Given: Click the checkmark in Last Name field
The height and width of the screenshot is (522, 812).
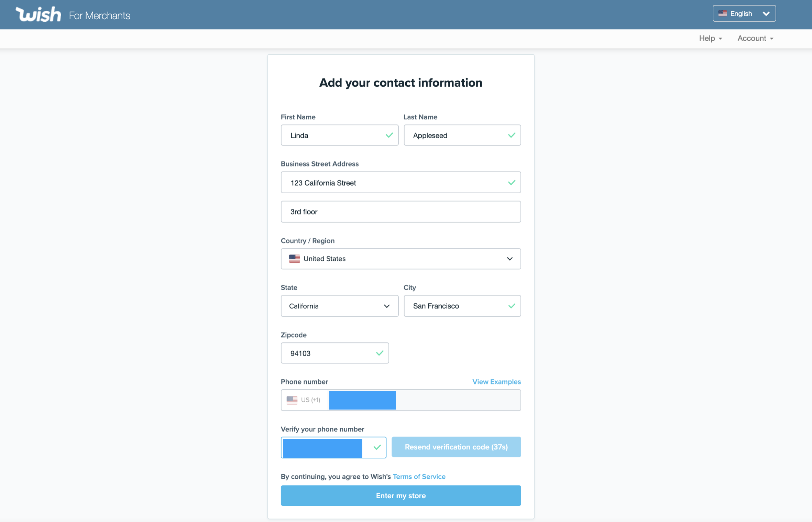Looking at the screenshot, I should tap(512, 135).
